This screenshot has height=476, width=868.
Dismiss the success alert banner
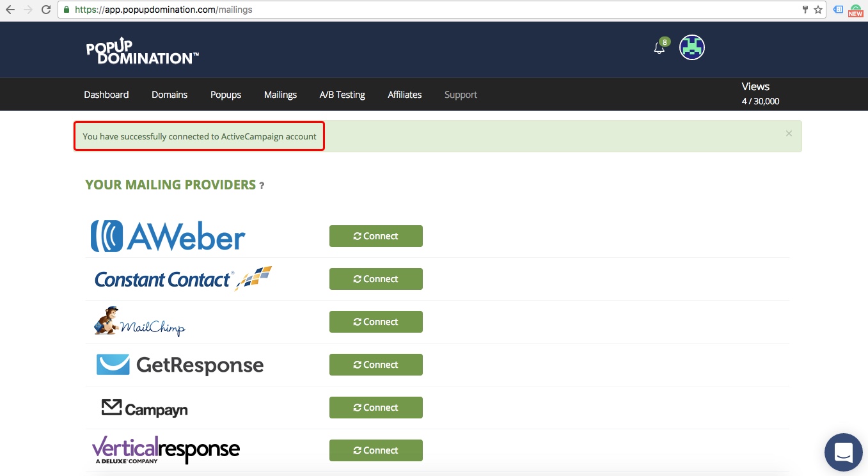[x=789, y=134]
